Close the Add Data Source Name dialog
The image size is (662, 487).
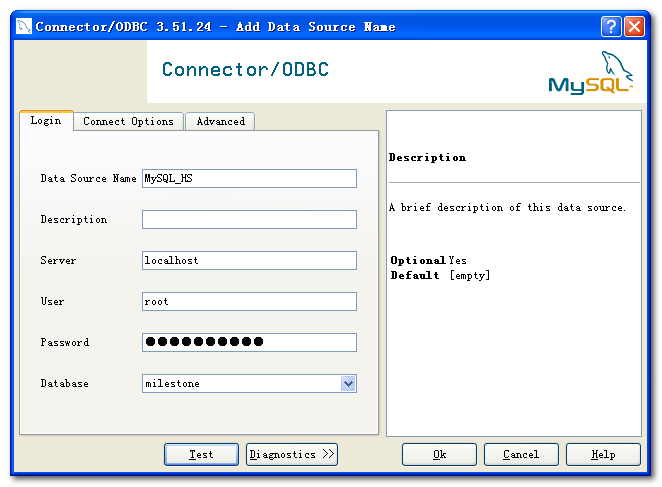[x=634, y=27]
